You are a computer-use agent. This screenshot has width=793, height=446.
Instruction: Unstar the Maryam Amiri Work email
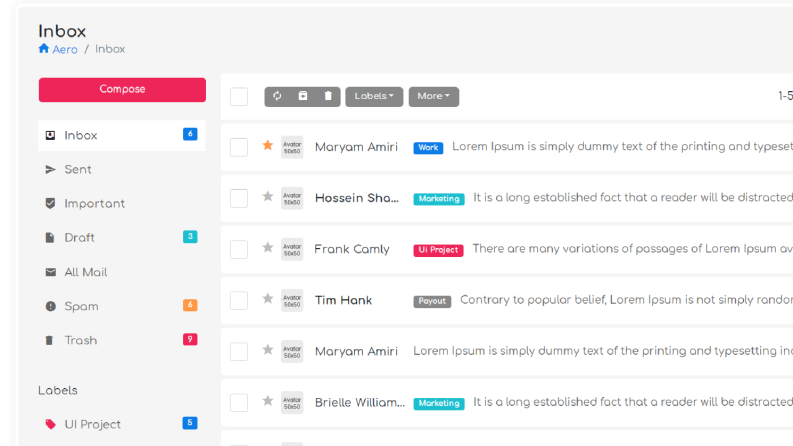(x=268, y=146)
